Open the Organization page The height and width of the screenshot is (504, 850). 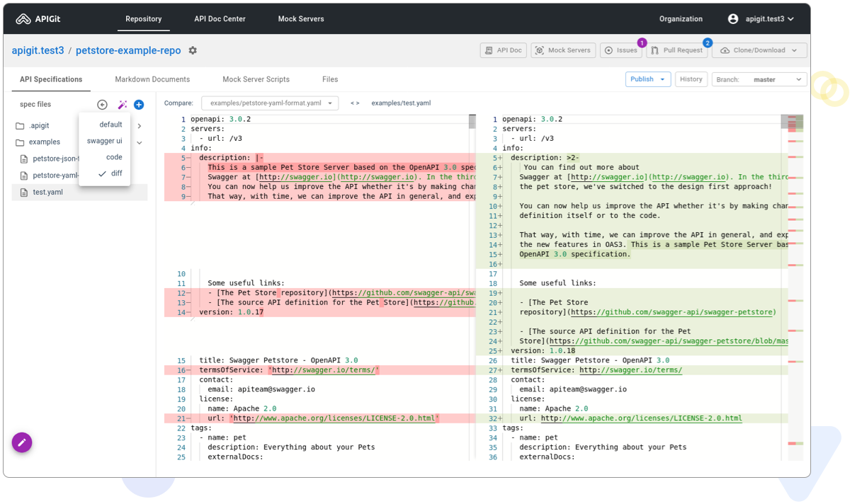tap(681, 19)
